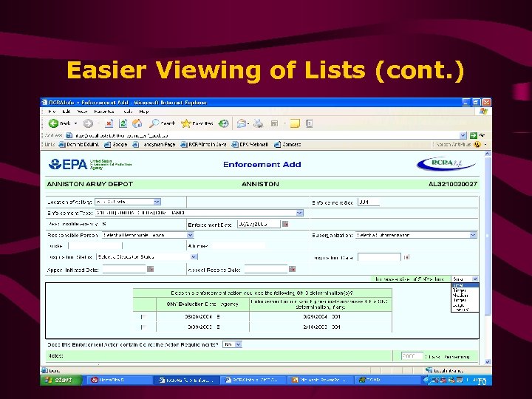Open the Tools menu
This screenshot has height=399, width=532.
coord(128,112)
